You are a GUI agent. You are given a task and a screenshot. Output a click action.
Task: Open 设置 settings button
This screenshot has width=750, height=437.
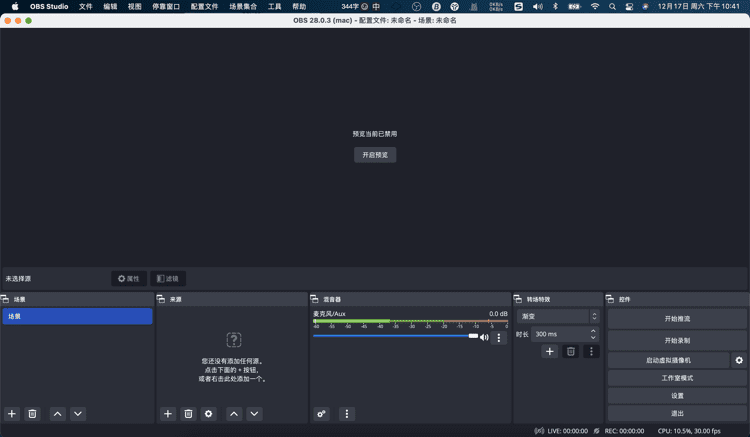click(677, 395)
